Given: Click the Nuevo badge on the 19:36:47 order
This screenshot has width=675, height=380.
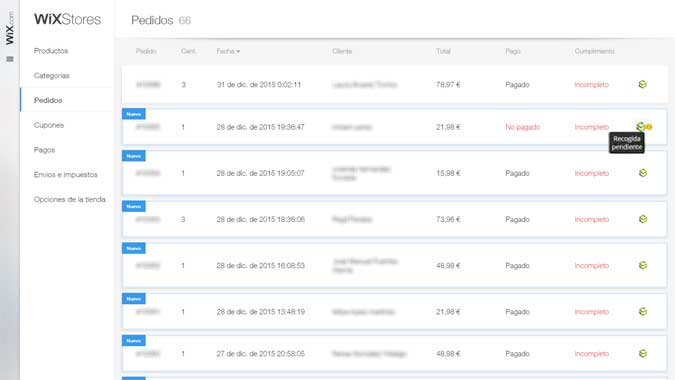Looking at the screenshot, I should [x=133, y=114].
